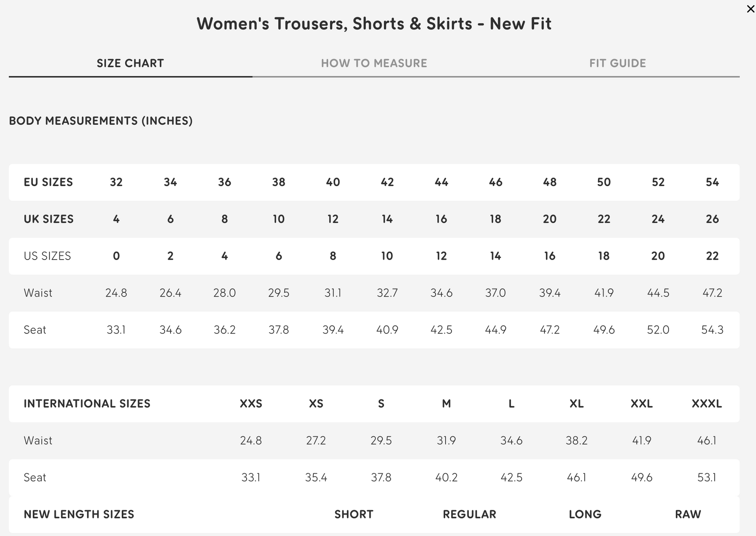756x536 pixels.
Task: Switch to the How to Measure tab
Action: point(374,63)
